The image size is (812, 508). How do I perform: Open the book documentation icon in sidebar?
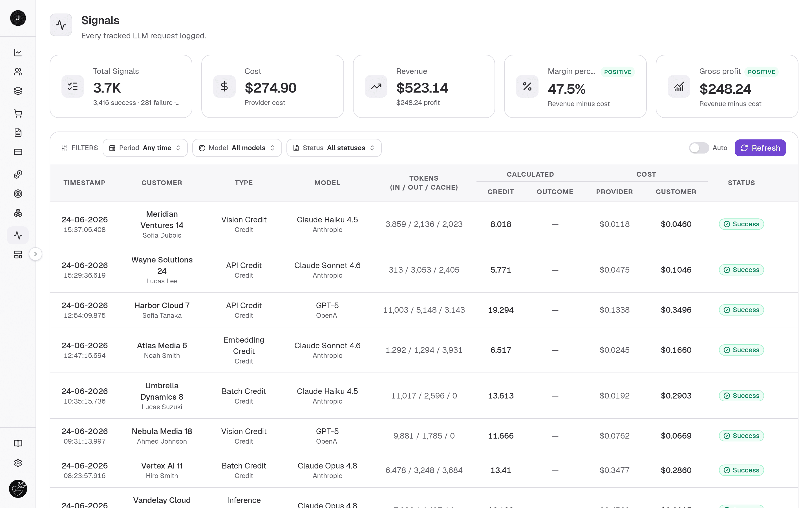[18, 443]
